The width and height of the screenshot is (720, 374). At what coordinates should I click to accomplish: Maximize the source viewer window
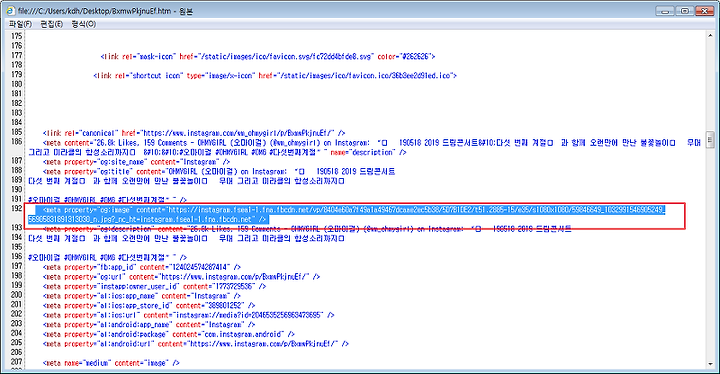coord(684,11)
